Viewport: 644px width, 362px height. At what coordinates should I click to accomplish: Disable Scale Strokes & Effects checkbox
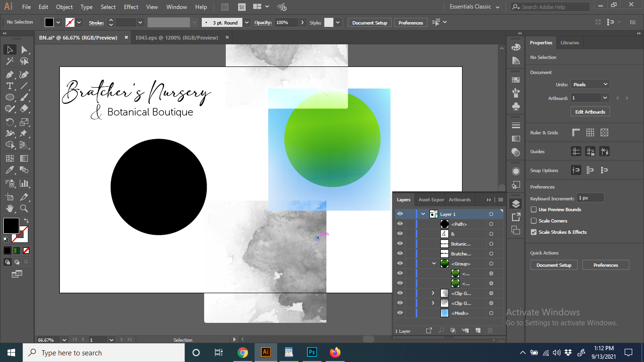534,232
